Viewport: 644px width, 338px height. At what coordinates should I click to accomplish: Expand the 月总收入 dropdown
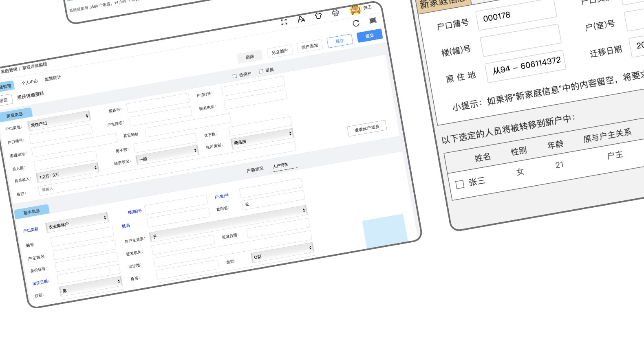(68, 173)
